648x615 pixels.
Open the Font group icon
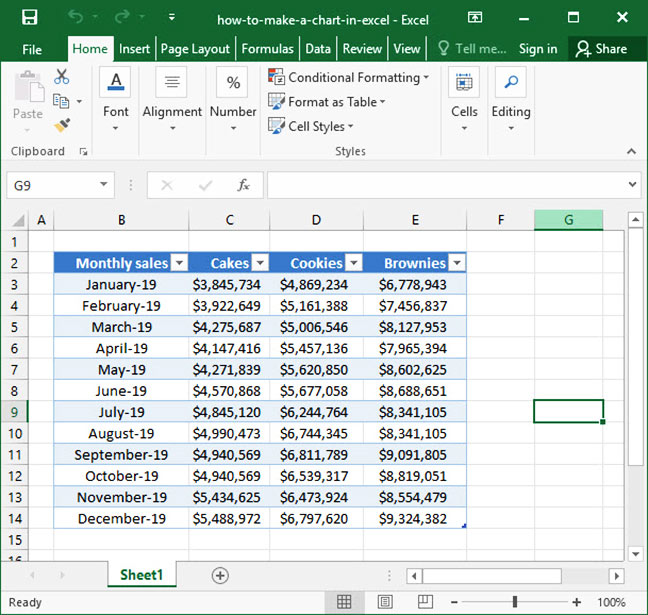tap(116, 83)
